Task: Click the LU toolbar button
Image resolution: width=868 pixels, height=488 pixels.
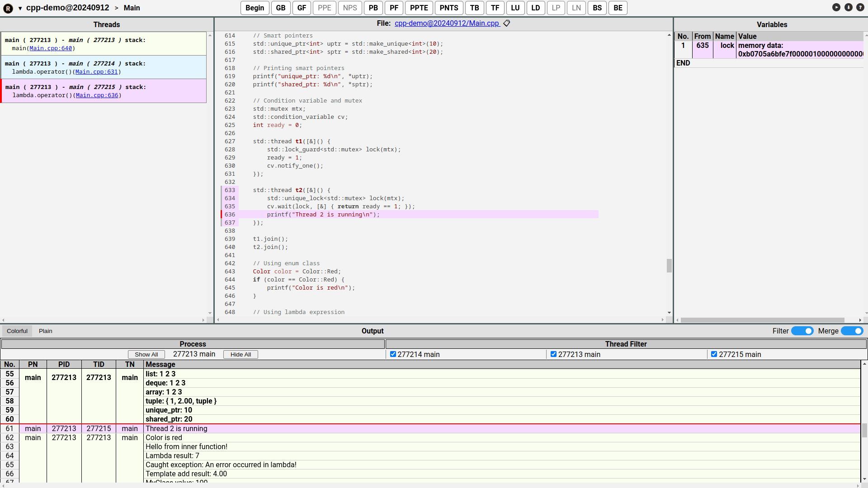Action: 515,8
